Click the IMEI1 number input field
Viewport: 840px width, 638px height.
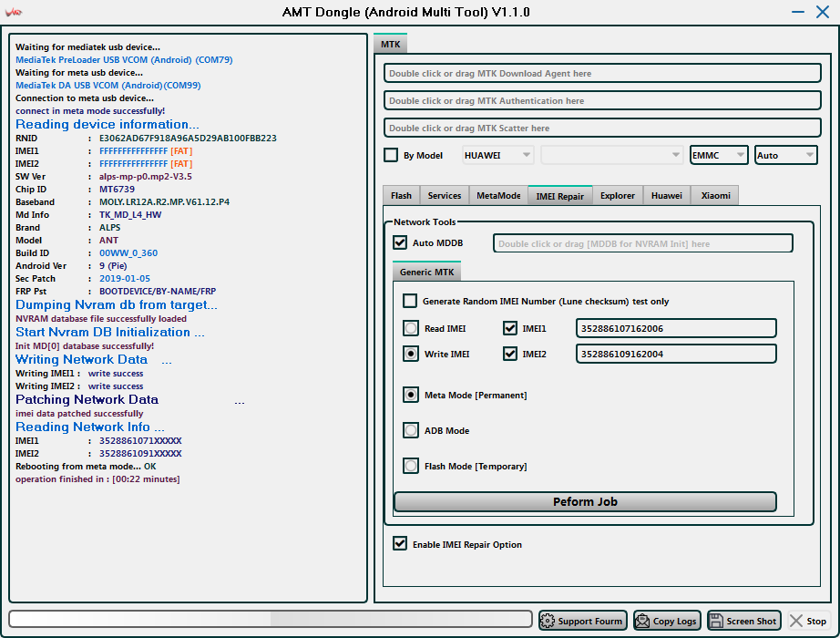(675, 328)
